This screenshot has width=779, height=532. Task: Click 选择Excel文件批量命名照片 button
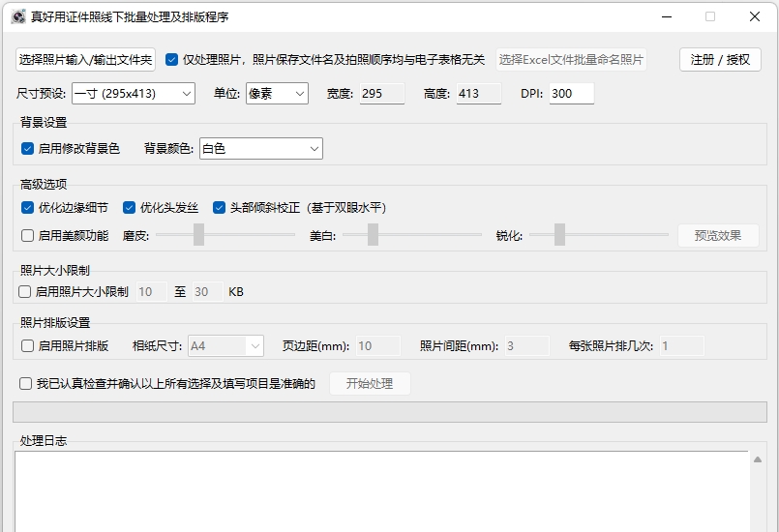[x=571, y=60]
